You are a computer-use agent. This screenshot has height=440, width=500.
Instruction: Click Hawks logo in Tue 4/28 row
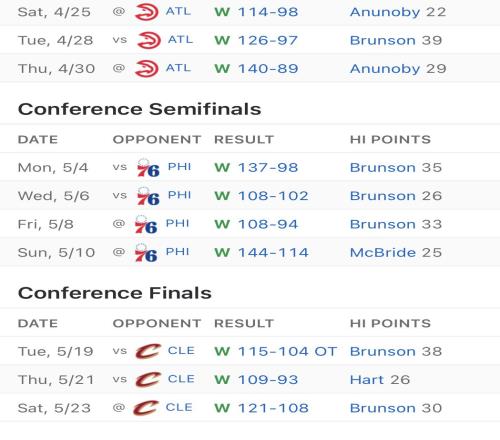click(149, 40)
